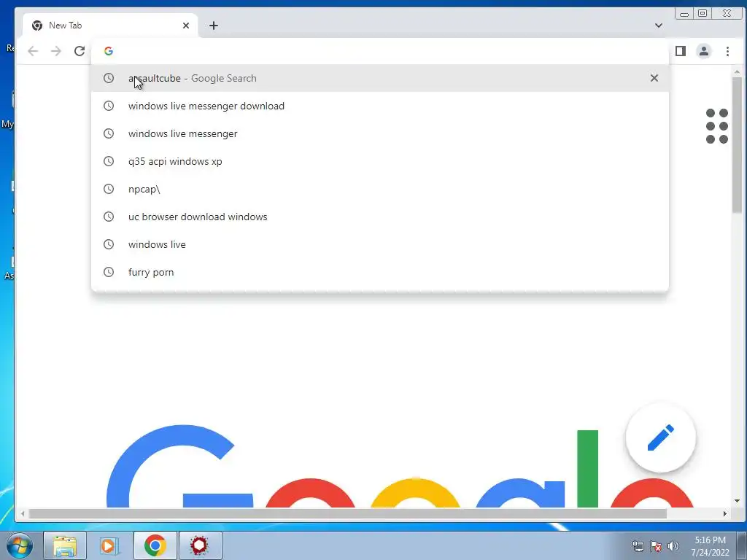The width and height of the screenshot is (747, 560).
Task: Click the scroll up arrow
Action: [x=737, y=72]
